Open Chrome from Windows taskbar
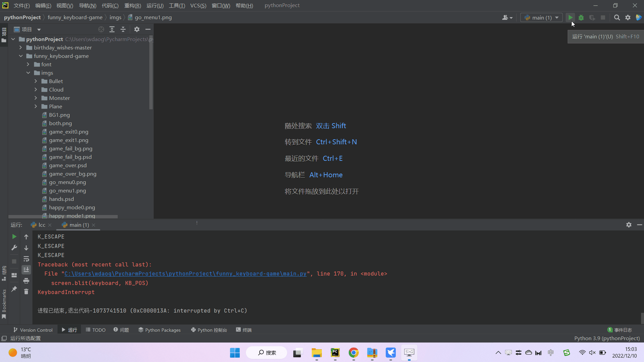Image resolution: width=644 pixels, height=362 pixels. coord(353,353)
